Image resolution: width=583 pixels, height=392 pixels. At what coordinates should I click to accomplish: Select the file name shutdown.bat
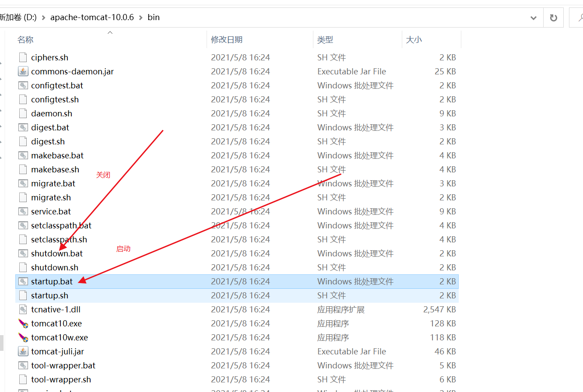click(x=57, y=253)
